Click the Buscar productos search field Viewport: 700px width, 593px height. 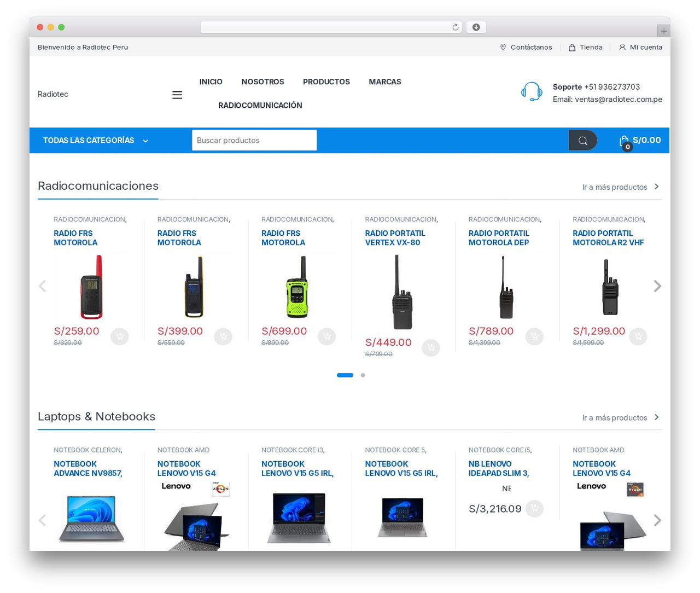(x=254, y=140)
